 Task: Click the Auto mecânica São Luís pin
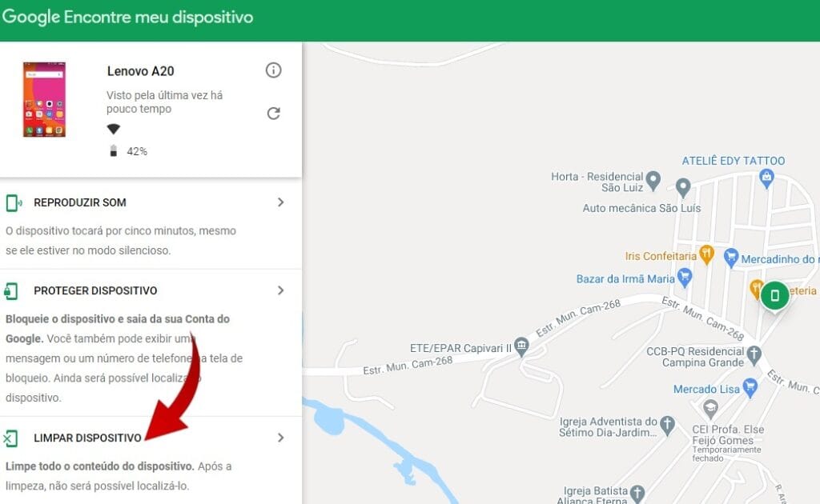point(683,188)
